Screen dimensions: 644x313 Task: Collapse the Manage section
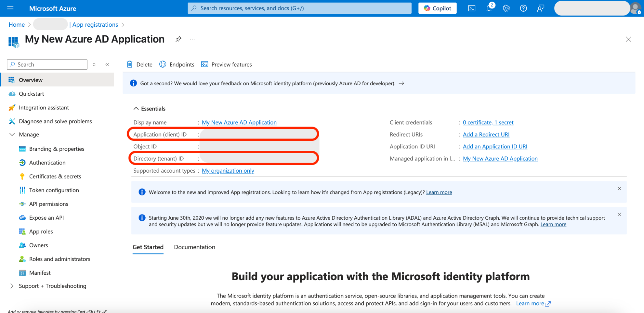12,135
